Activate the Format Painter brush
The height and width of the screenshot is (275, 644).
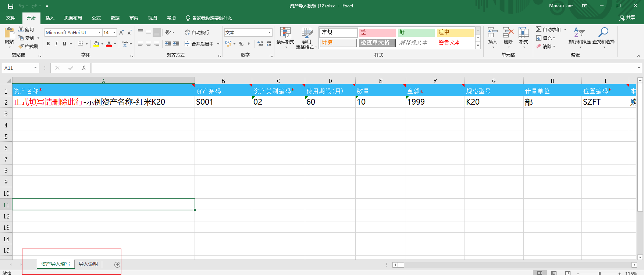[x=21, y=46]
